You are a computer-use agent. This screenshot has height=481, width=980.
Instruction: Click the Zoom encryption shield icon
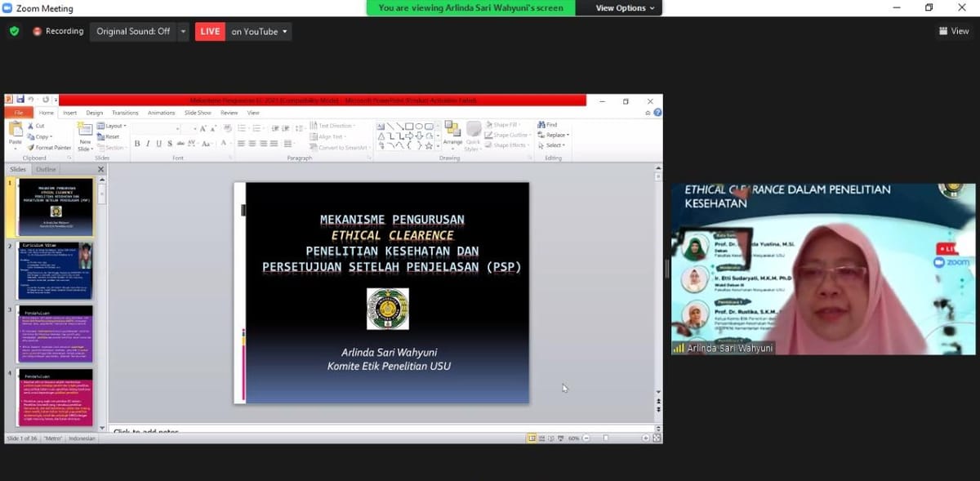tap(14, 31)
